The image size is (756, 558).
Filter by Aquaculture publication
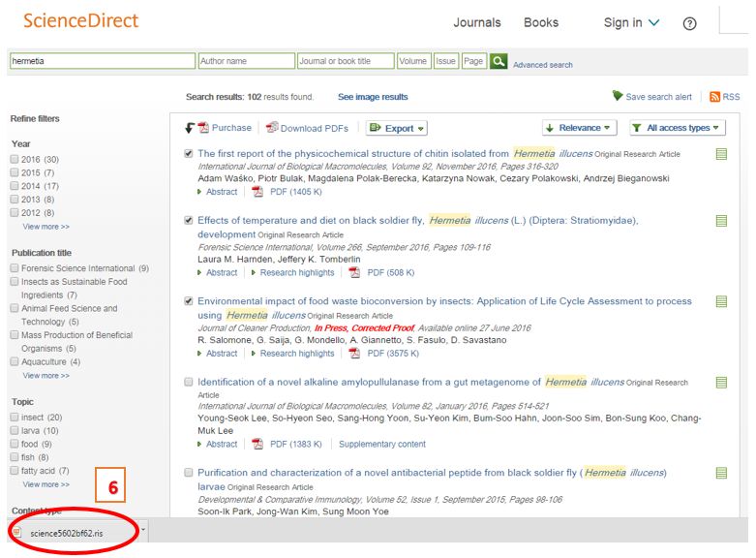[15, 361]
